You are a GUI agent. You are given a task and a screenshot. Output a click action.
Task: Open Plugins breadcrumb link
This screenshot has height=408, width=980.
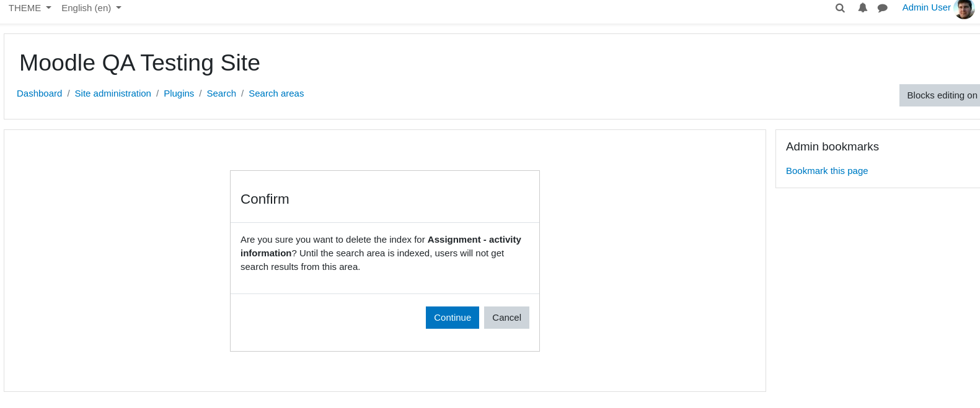(179, 93)
